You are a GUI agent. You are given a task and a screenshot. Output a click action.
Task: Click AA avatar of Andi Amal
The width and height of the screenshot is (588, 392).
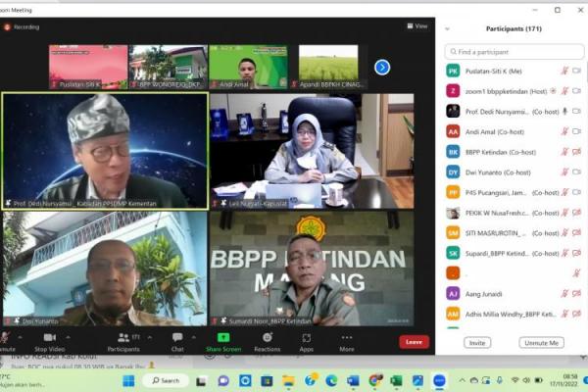pyautogui.click(x=453, y=131)
